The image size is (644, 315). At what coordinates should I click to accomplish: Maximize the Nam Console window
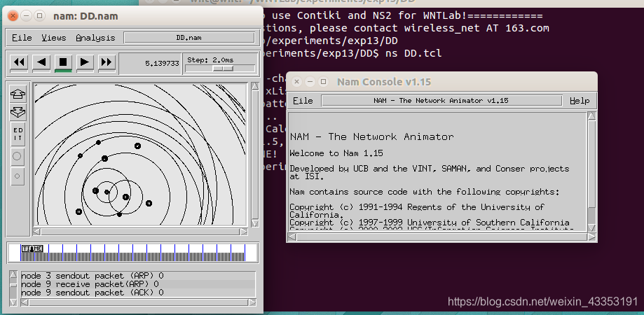323,82
